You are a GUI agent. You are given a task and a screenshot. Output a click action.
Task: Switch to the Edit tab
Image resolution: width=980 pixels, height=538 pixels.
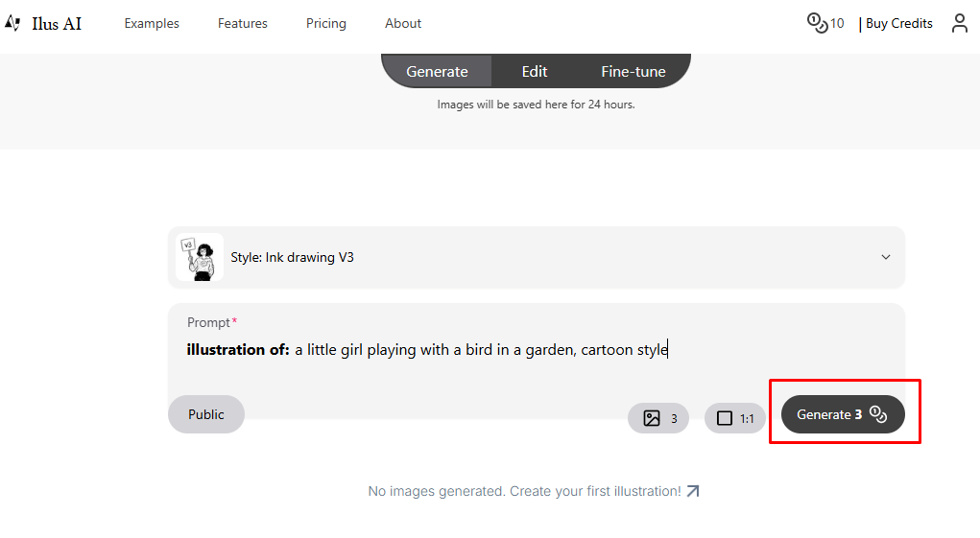coord(535,71)
